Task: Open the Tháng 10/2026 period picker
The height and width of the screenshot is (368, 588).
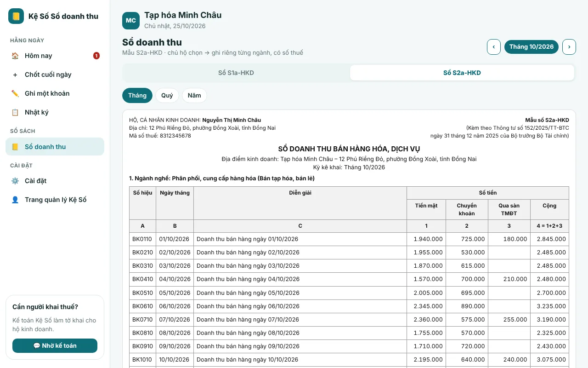Action: tap(531, 47)
